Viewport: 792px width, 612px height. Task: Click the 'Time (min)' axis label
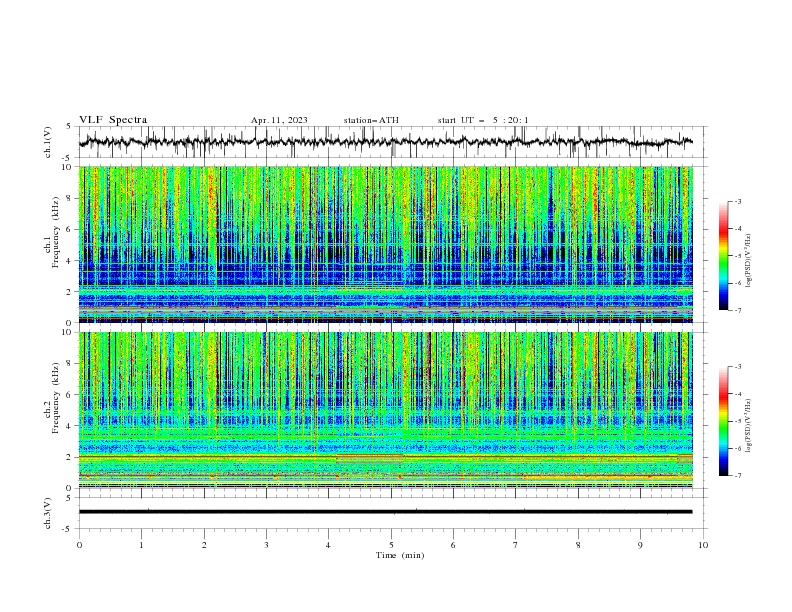tap(400, 555)
